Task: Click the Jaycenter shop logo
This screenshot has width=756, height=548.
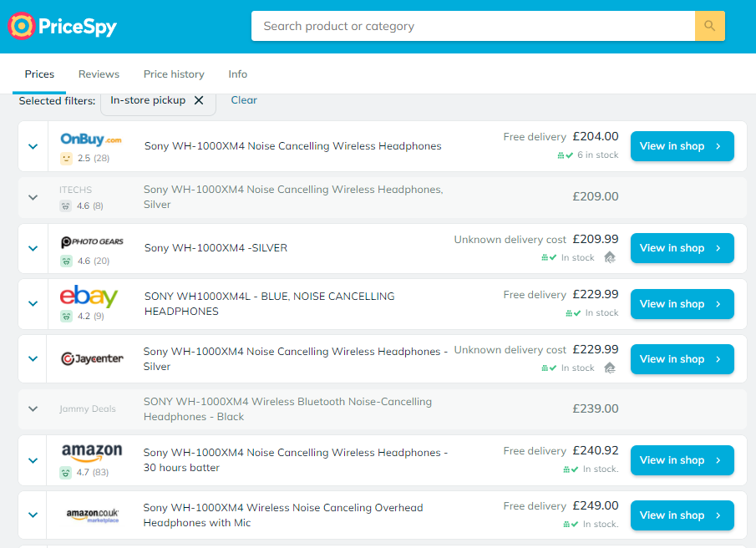Action: (x=92, y=358)
